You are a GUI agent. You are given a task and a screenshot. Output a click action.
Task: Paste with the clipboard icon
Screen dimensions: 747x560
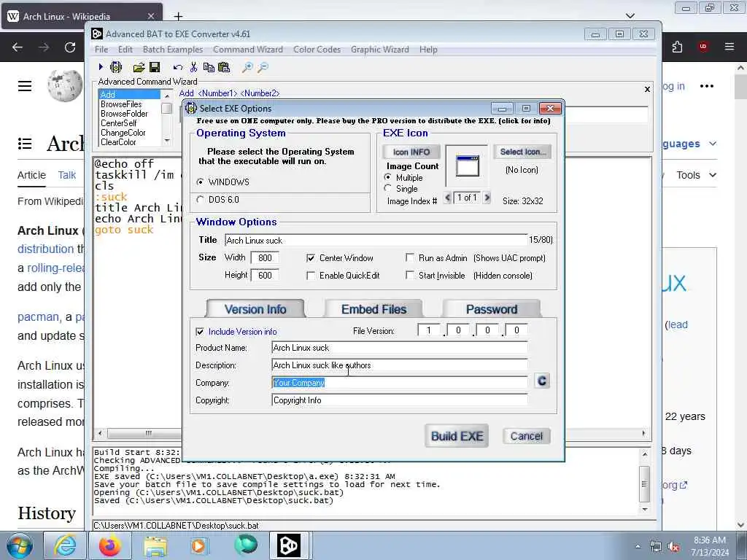pyautogui.click(x=224, y=67)
